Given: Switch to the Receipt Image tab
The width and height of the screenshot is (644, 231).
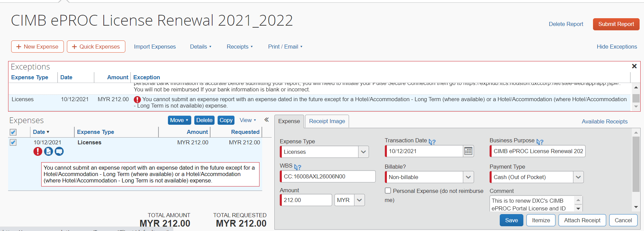Looking at the screenshot, I should coord(327,121).
